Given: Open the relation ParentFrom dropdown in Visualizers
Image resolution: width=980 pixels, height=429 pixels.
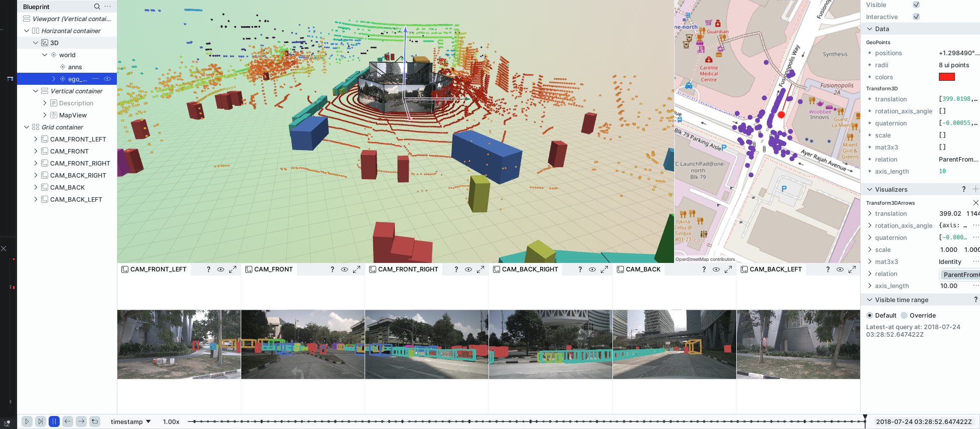Looking at the screenshot, I should pos(960,274).
